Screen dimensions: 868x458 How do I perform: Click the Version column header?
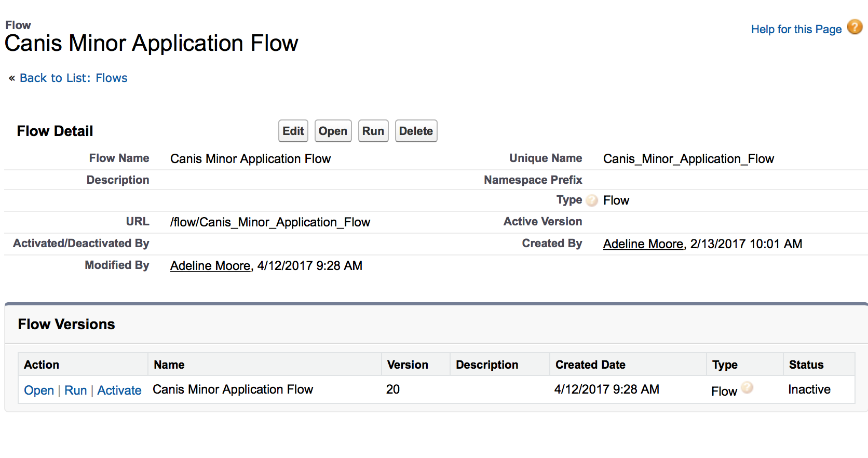click(x=408, y=365)
